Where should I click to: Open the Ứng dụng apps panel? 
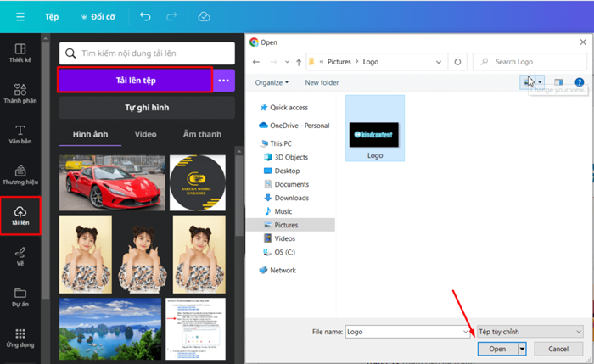tap(20, 338)
